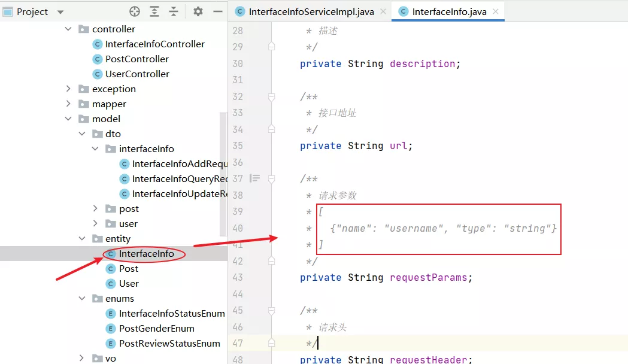The image size is (628, 364).
Task: Click the description field name
Action: [422, 63]
